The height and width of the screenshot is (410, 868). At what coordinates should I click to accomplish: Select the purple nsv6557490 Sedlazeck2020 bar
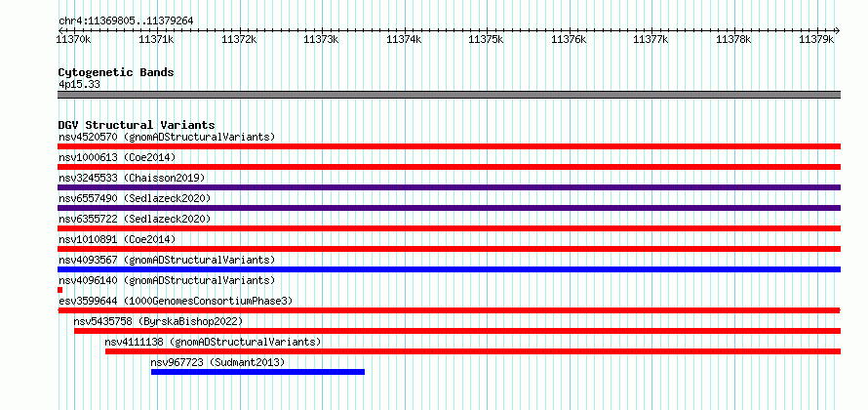449,208
